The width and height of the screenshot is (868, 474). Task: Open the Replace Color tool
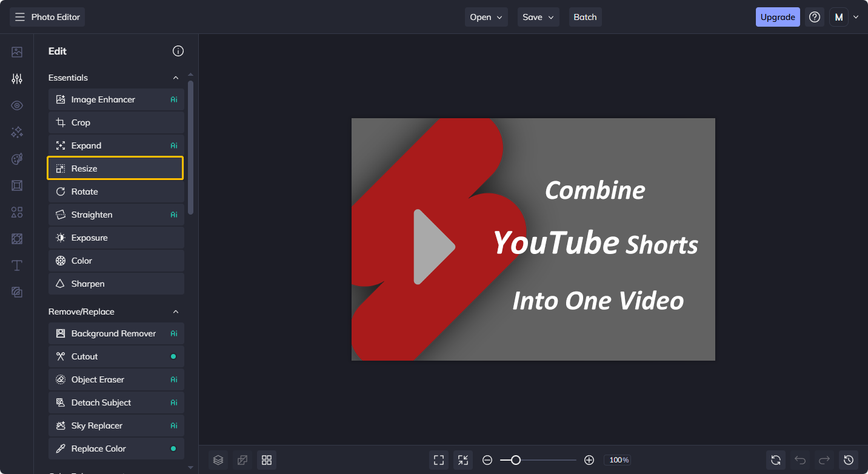116,449
